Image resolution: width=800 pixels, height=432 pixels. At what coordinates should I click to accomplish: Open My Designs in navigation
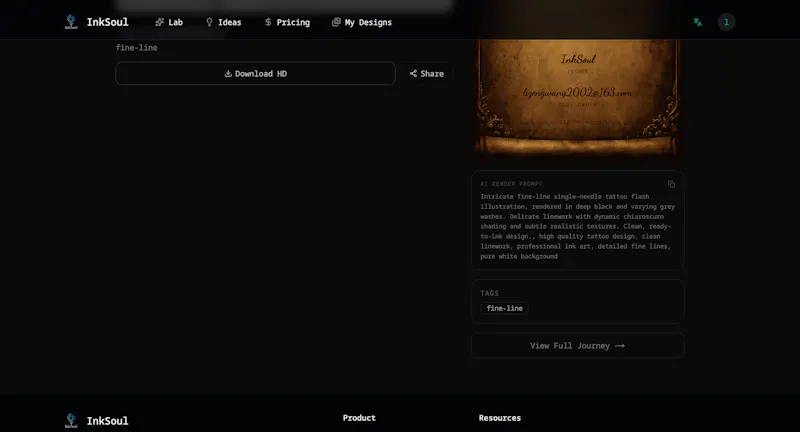pos(362,22)
